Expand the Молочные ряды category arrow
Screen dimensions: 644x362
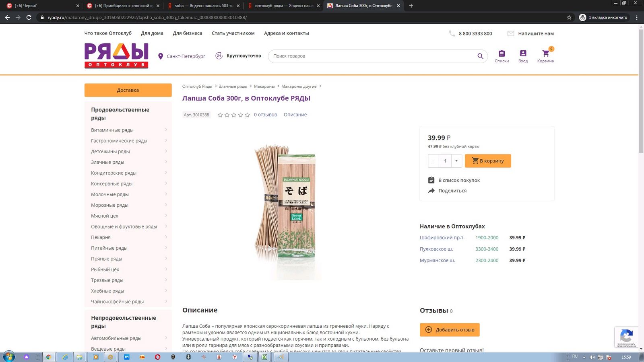click(x=166, y=194)
